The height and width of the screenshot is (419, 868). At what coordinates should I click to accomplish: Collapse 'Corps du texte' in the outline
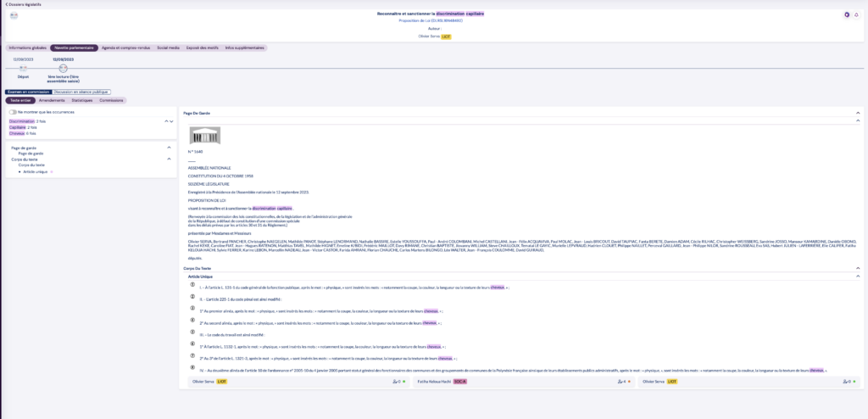[169, 159]
